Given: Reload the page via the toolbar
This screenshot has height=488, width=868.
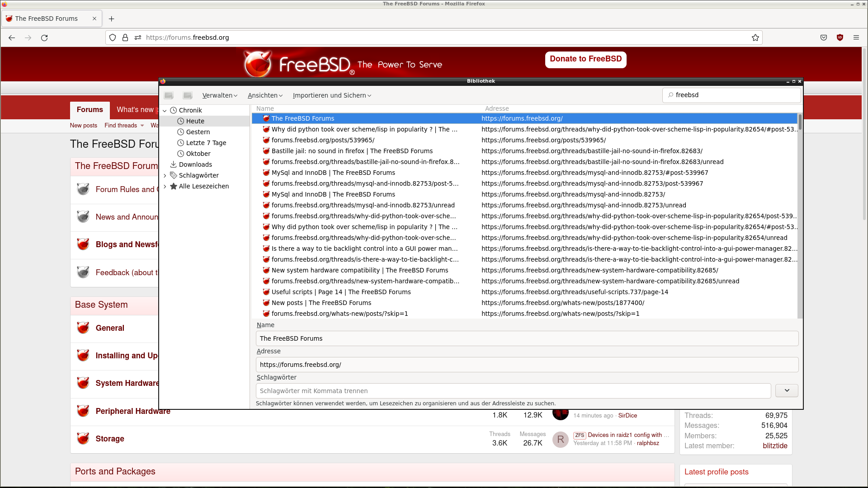Looking at the screenshot, I should 44,38.
